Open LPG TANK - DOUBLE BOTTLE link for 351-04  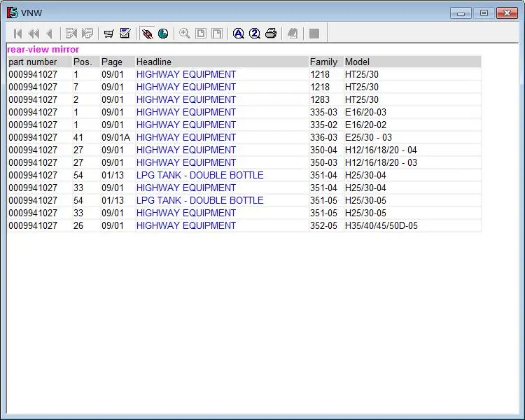200,175
